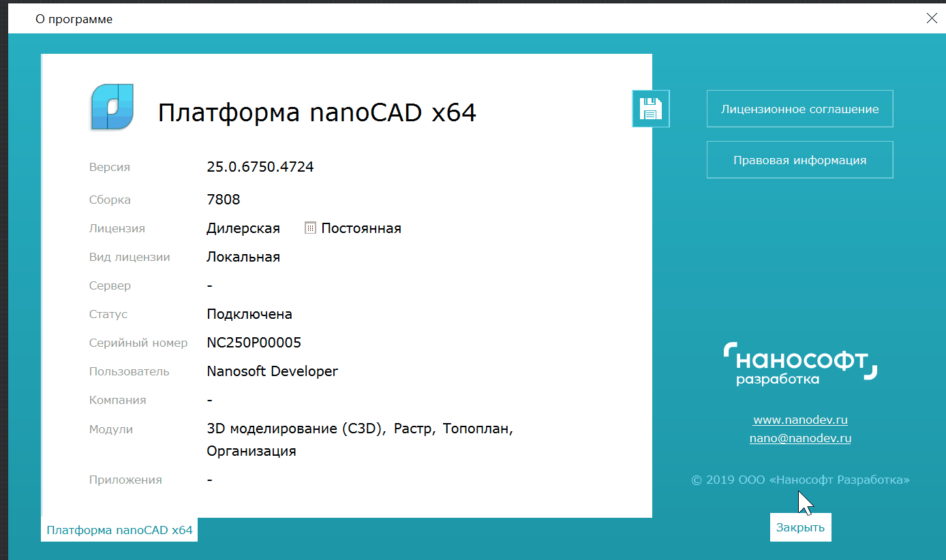The width and height of the screenshot is (946, 560).
Task: Click the serial number NC250P00005
Action: pyautogui.click(x=254, y=343)
